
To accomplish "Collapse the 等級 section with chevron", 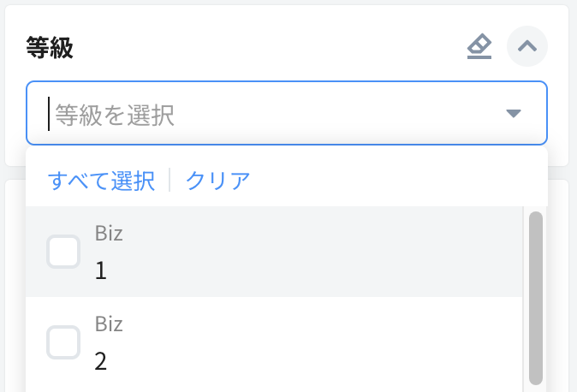I will [526, 47].
